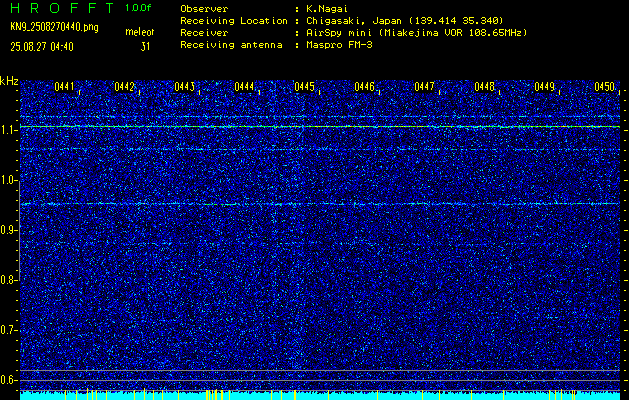Click the bright carrier line at 1.1 kHz

tap(320, 126)
